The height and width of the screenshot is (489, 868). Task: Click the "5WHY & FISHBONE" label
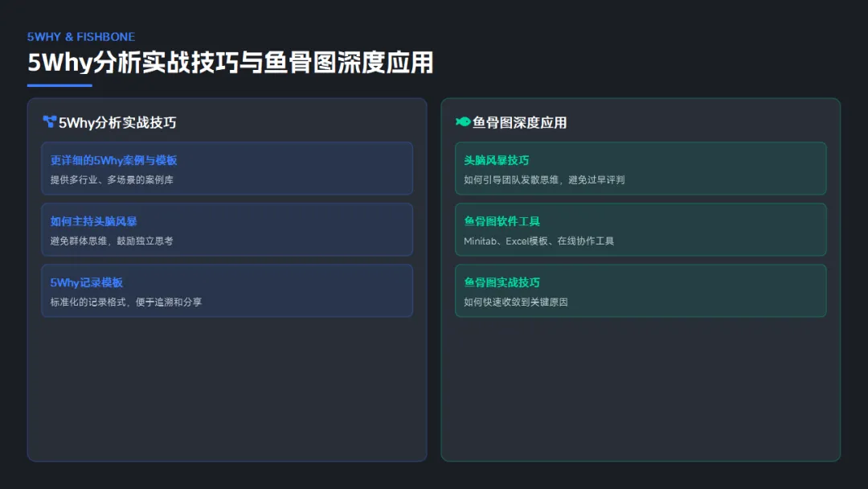[x=81, y=37]
